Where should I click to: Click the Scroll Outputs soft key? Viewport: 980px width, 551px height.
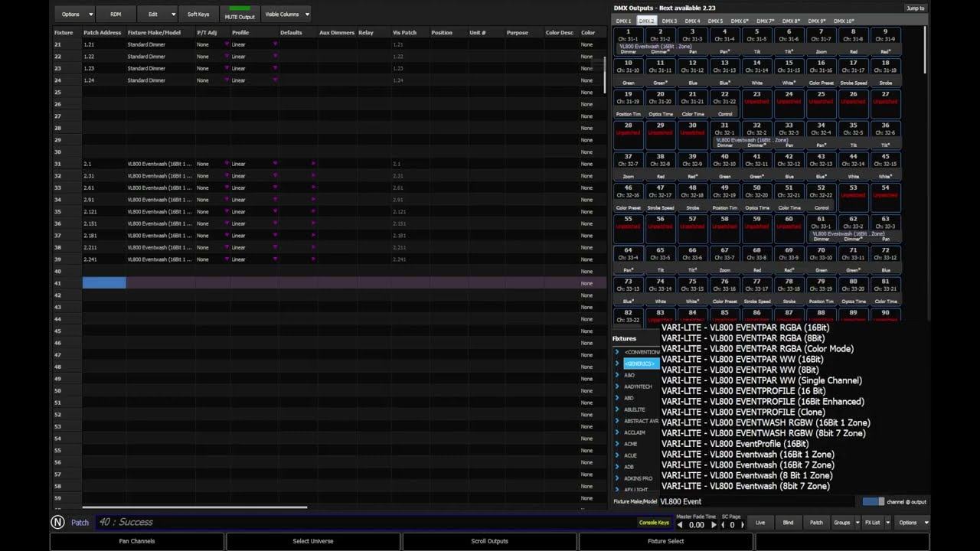pyautogui.click(x=490, y=541)
